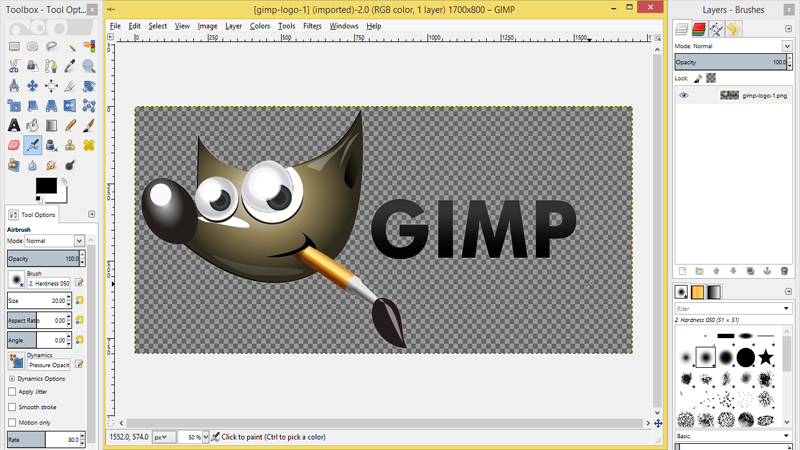
Task: Switch to the Gradients tab
Action: pos(714,292)
